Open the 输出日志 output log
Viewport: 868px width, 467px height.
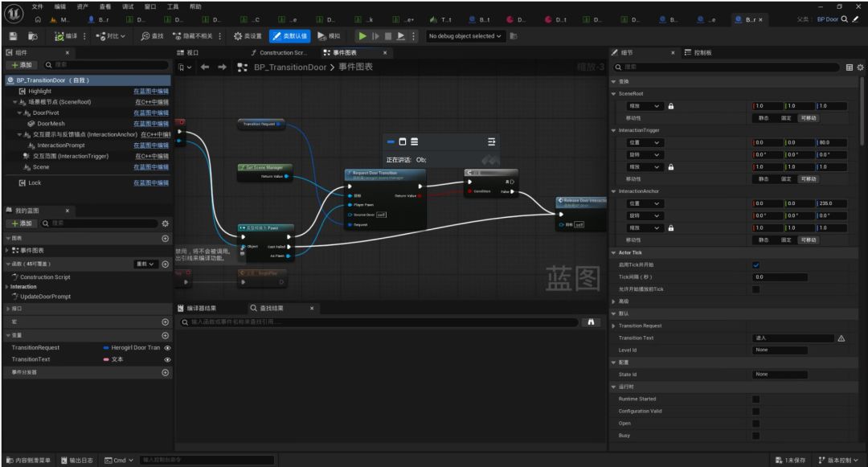[77, 461]
